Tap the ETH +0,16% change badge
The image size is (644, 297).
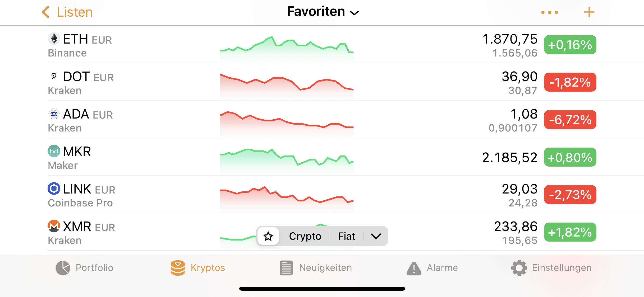coord(570,45)
